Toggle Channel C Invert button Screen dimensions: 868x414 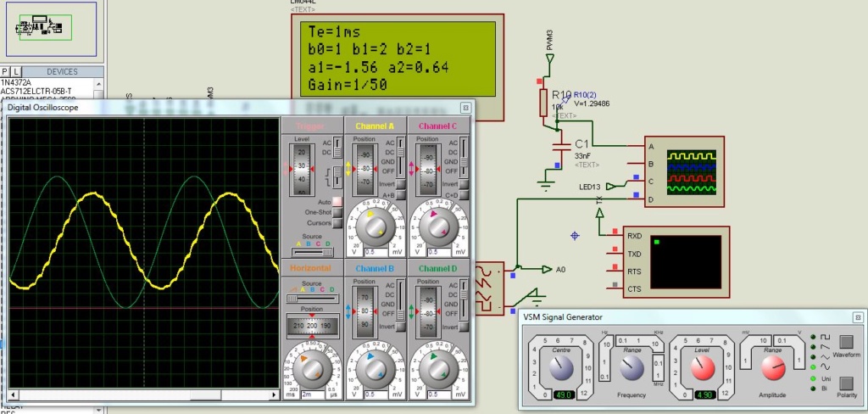(464, 185)
